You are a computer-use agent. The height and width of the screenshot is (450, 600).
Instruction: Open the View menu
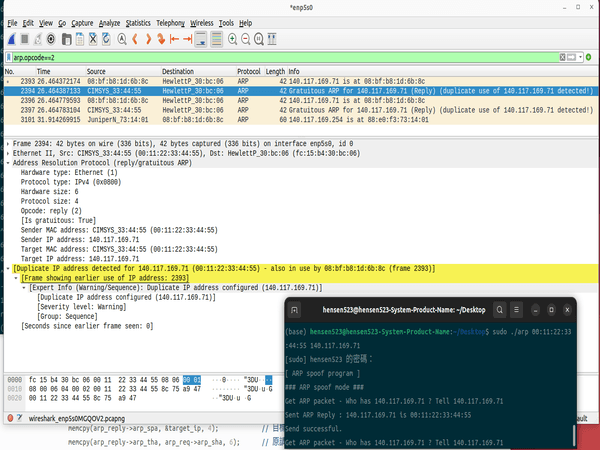pos(46,23)
